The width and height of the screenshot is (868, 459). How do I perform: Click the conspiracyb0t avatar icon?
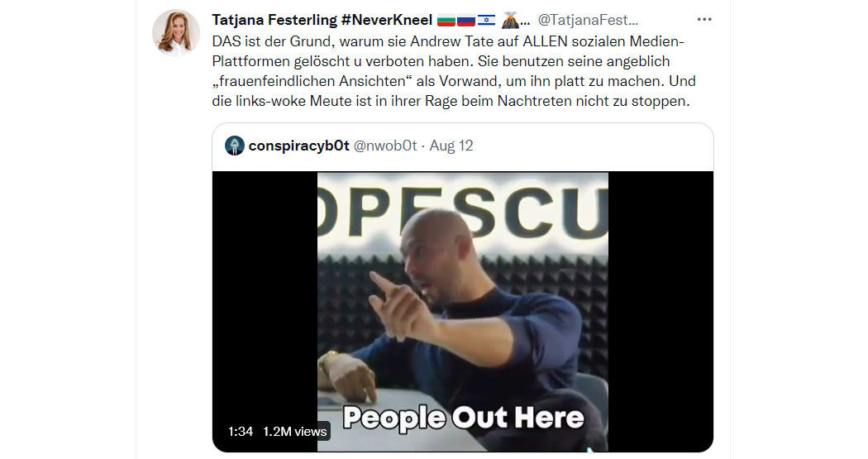(235, 146)
